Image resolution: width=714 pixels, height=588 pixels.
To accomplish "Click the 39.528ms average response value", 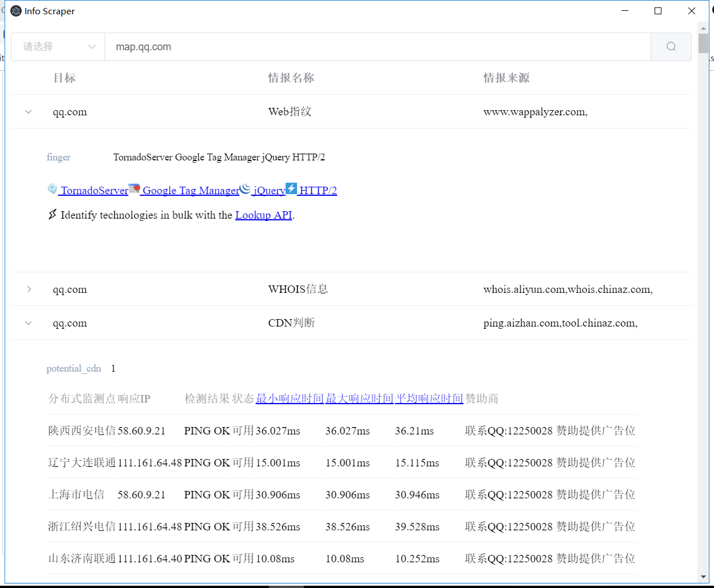I will pyautogui.click(x=418, y=526).
